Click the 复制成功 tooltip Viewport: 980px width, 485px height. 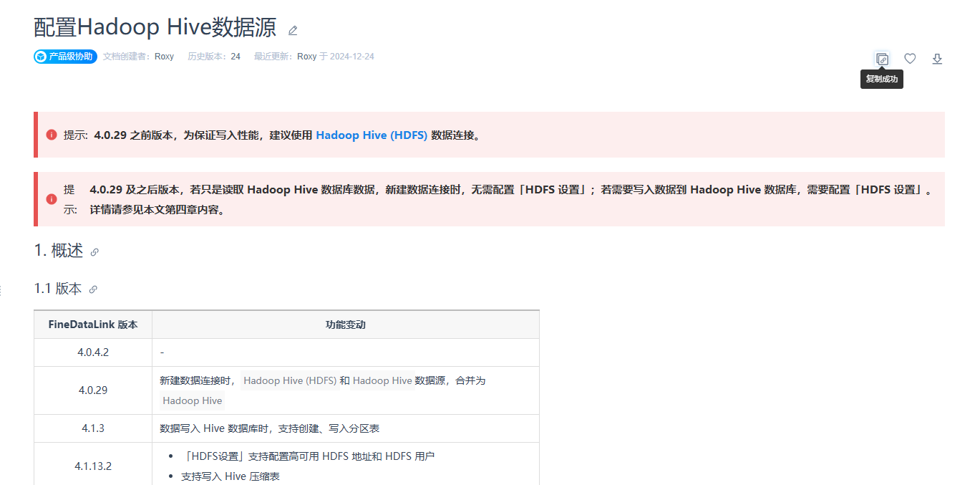(x=882, y=80)
